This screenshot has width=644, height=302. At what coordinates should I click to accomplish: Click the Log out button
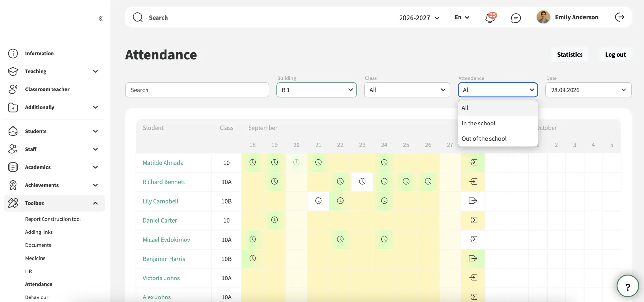coord(615,54)
